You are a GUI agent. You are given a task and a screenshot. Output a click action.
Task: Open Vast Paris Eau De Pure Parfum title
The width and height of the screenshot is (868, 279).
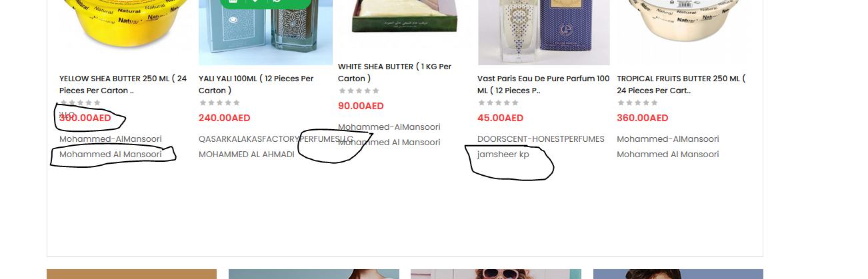tap(543, 85)
